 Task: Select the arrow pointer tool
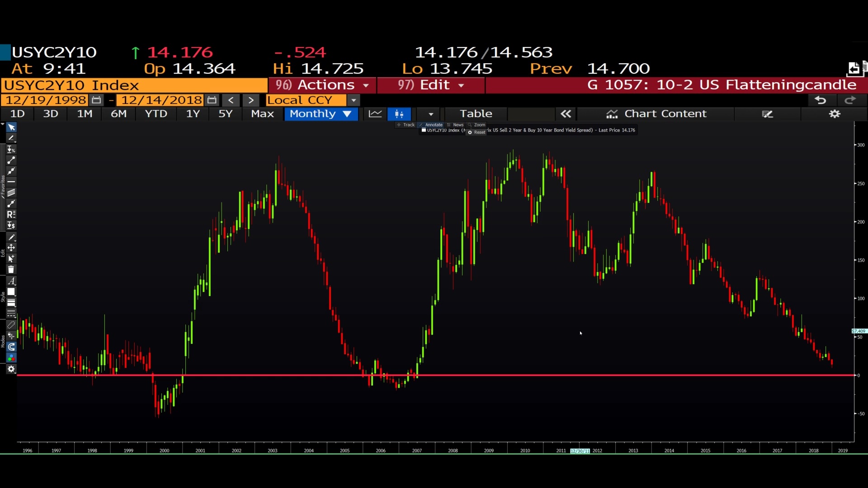point(11,127)
